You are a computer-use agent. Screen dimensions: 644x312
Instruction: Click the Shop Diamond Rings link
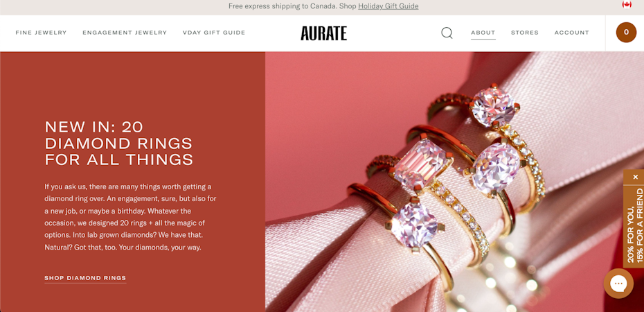coord(85,278)
